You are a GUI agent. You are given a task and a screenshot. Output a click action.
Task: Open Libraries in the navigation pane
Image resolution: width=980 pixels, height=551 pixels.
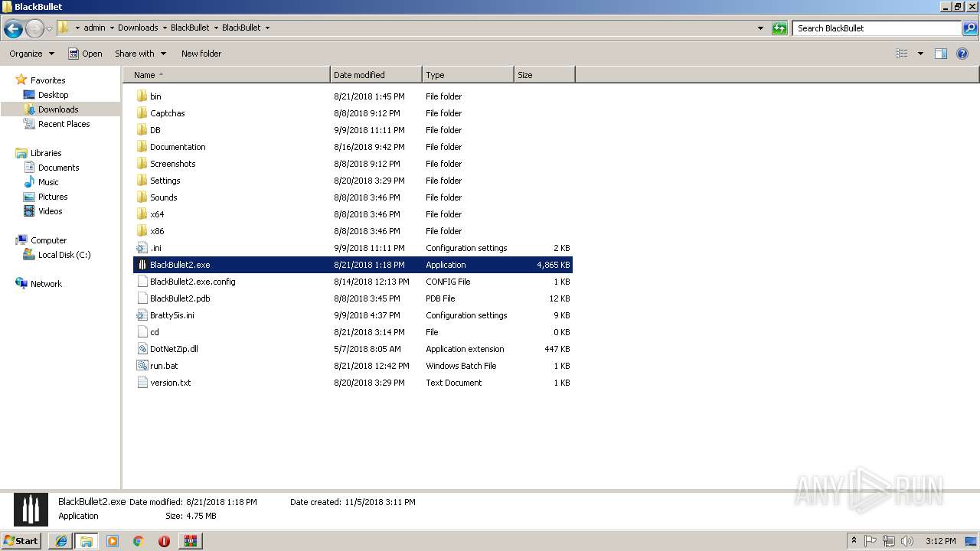click(46, 153)
